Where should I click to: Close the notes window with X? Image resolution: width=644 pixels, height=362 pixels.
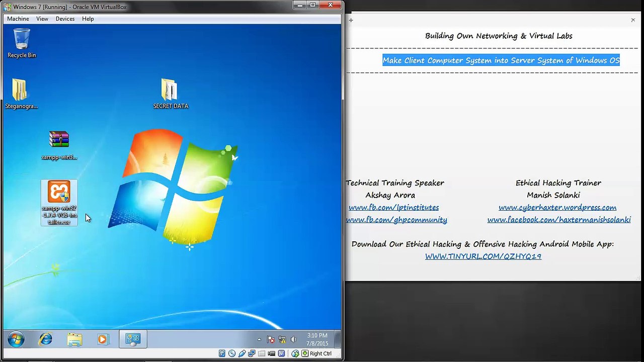pyautogui.click(x=633, y=20)
